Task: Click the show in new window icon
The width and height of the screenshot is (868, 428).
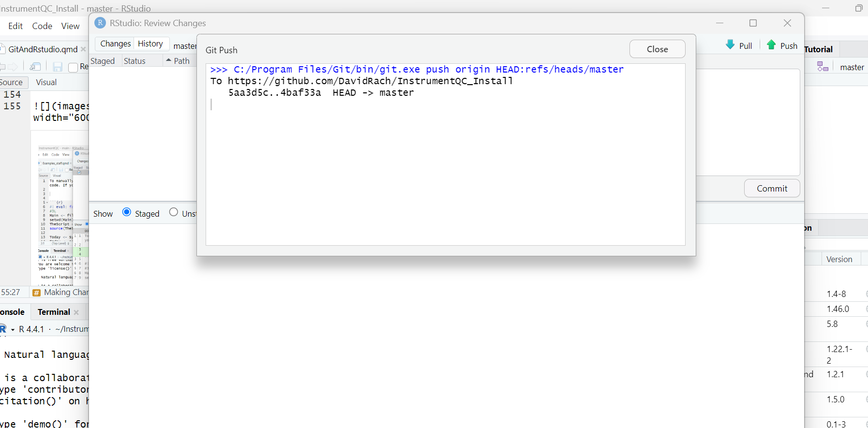Action: click(35, 67)
